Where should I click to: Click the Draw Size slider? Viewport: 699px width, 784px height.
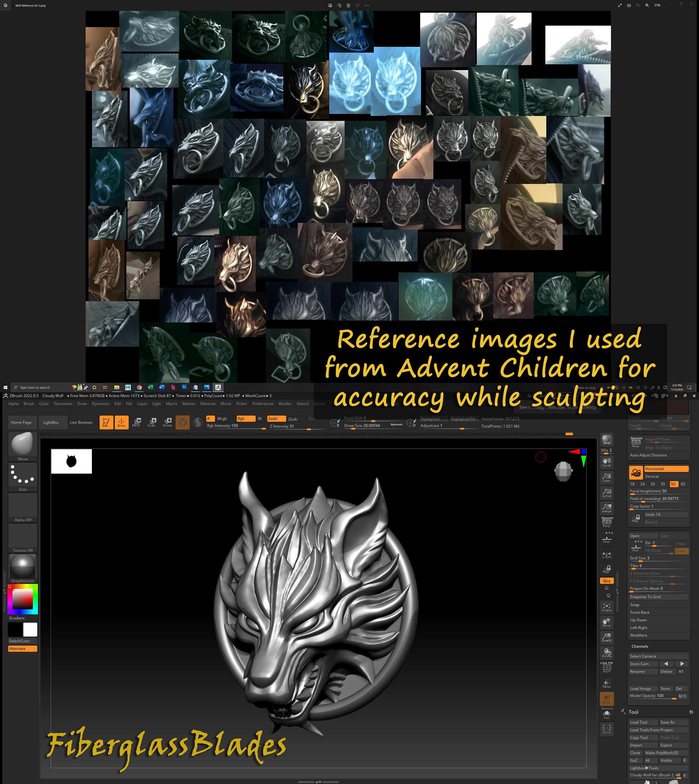click(373, 426)
